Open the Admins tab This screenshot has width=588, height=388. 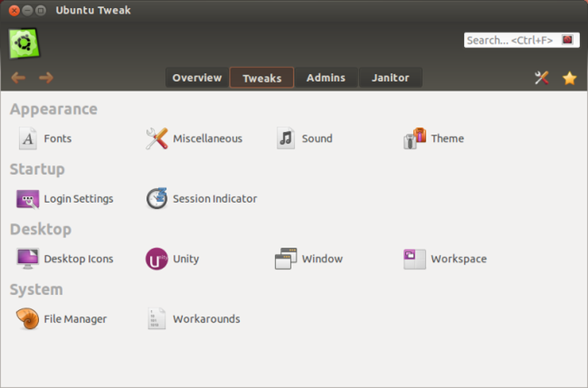click(x=326, y=78)
